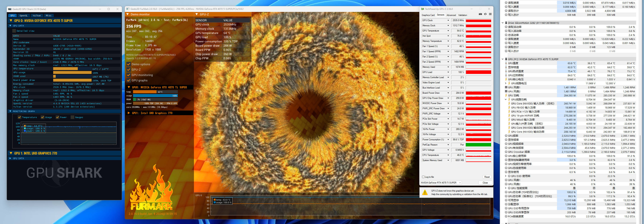This screenshot has width=644, height=224.
Task: Check the Log to file box
Action: point(423,177)
